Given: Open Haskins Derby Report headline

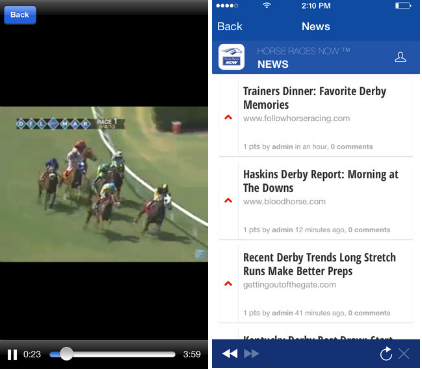Looking at the screenshot, I should pyautogui.click(x=321, y=181).
